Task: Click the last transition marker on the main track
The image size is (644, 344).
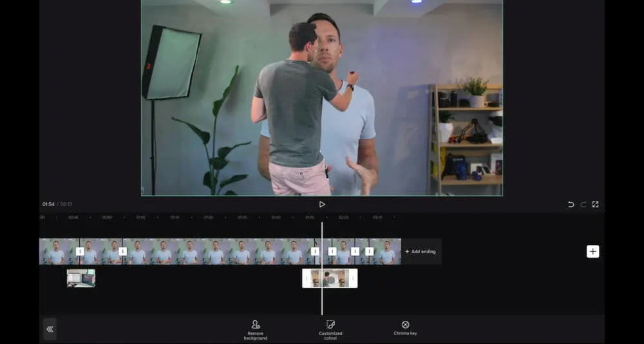Action: [369, 251]
